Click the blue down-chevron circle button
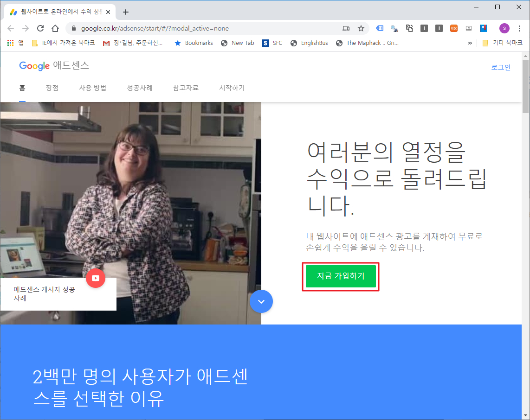530x420 pixels. tap(261, 301)
